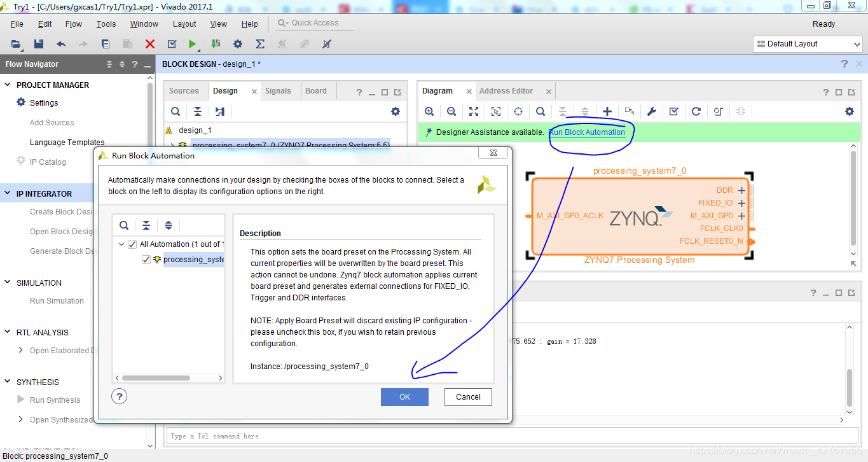The image size is (868, 462).
Task: Click the wrench Customize Block icon
Action: (x=652, y=111)
